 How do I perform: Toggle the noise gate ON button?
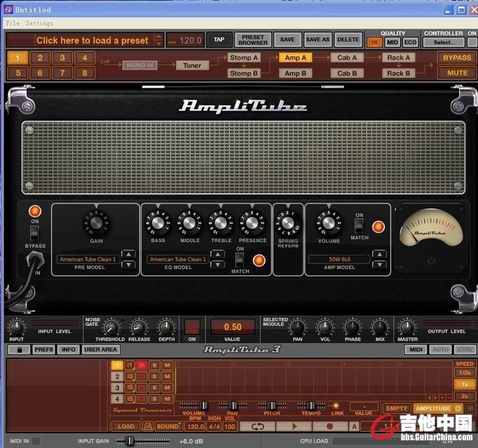[x=191, y=327]
